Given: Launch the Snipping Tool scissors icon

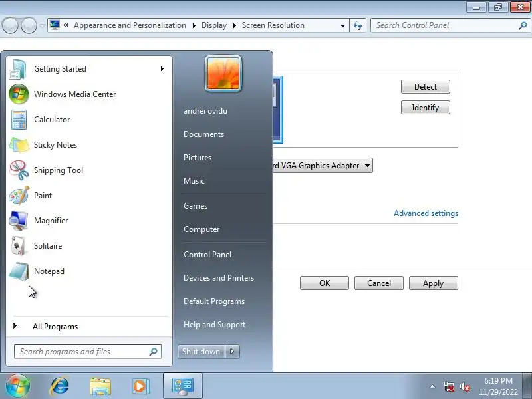Looking at the screenshot, I should [19, 170].
